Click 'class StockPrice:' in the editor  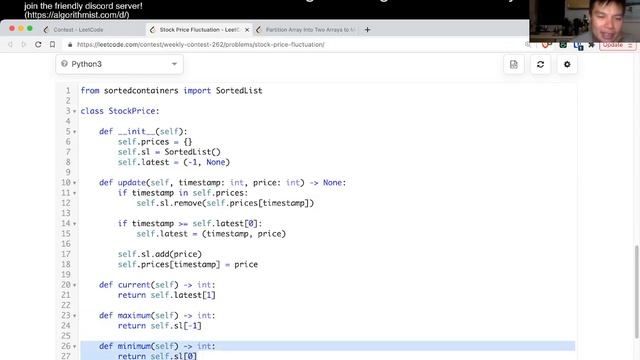120,111
